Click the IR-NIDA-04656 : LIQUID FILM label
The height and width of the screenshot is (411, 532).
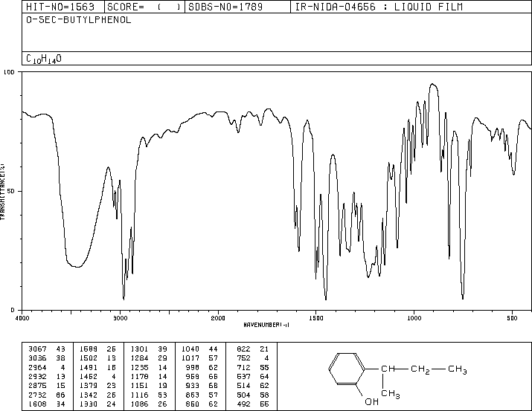pyautogui.click(x=379, y=7)
